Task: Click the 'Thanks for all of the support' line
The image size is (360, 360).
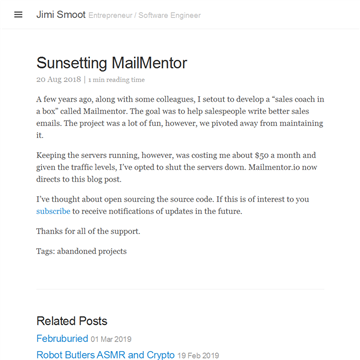Action: click(x=88, y=231)
